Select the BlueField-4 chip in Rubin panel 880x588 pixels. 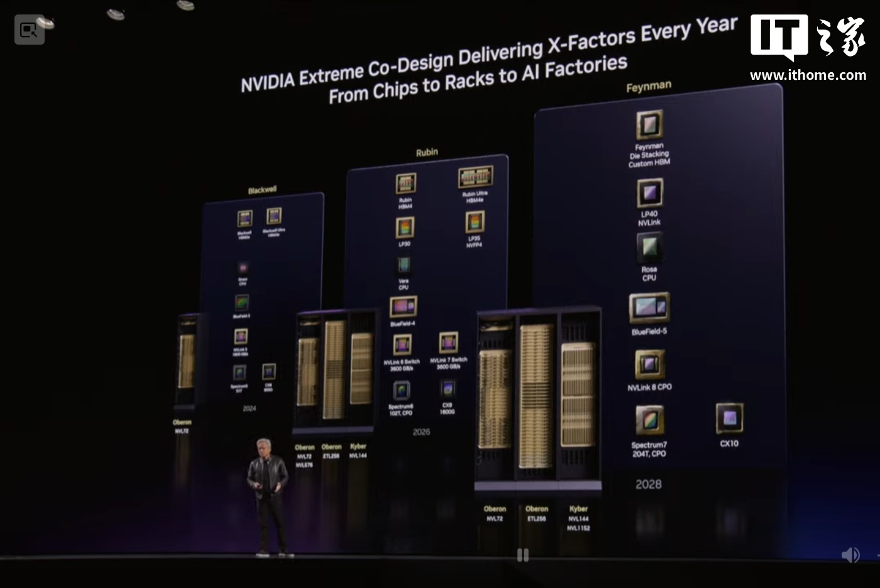[x=403, y=307]
